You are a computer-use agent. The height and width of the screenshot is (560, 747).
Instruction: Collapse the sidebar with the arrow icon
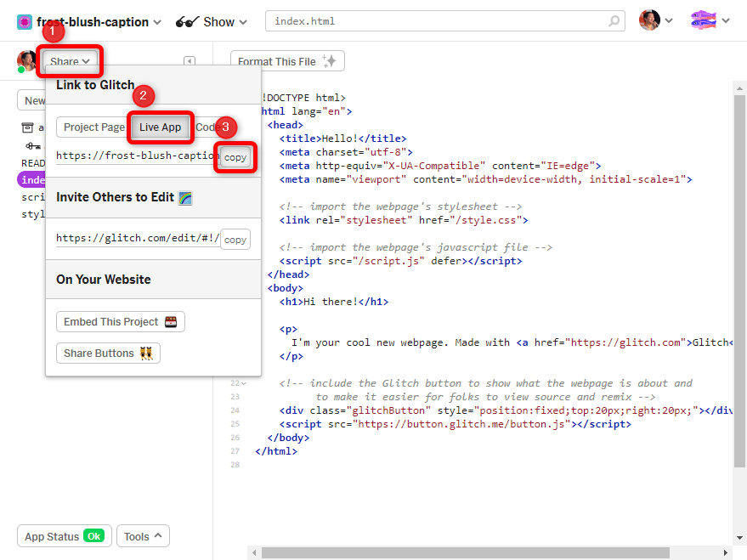(x=190, y=61)
